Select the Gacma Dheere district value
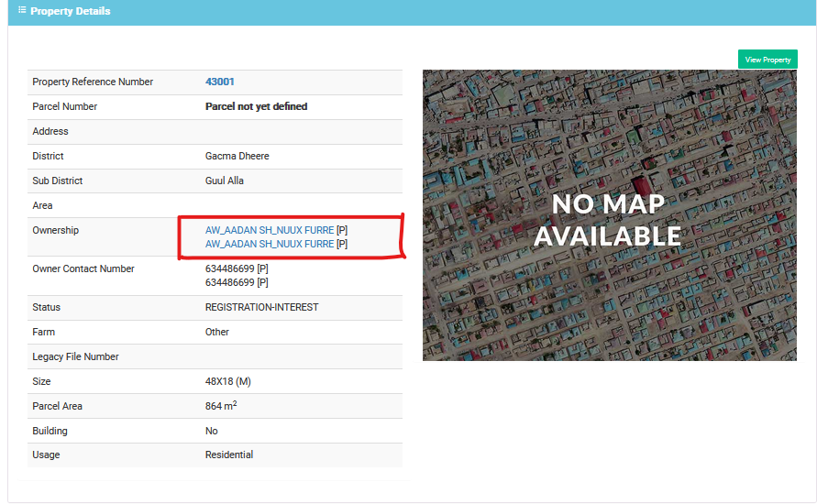The image size is (817, 504). (x=237, y=156)
